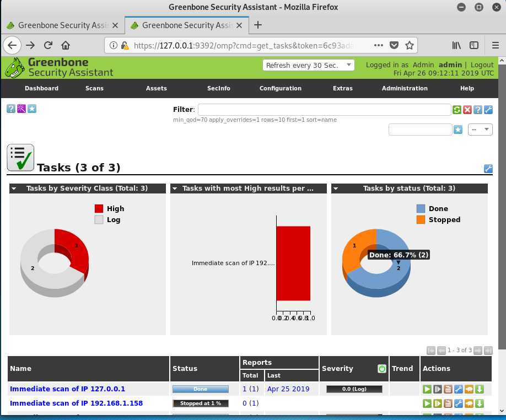Viewport: 506px width, 420px height.
Task: Sort task table by Name column
Action: 20,368
